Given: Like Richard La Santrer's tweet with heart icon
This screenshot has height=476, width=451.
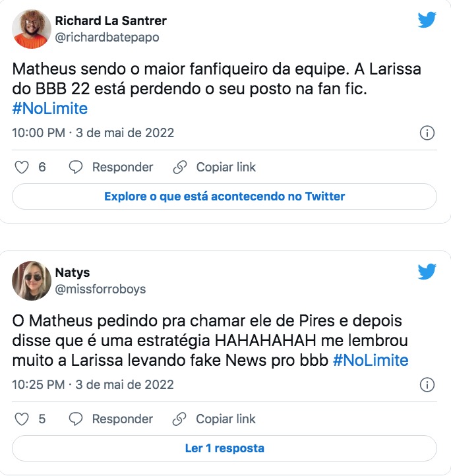Looking at the screenshot, I should 22,167.
